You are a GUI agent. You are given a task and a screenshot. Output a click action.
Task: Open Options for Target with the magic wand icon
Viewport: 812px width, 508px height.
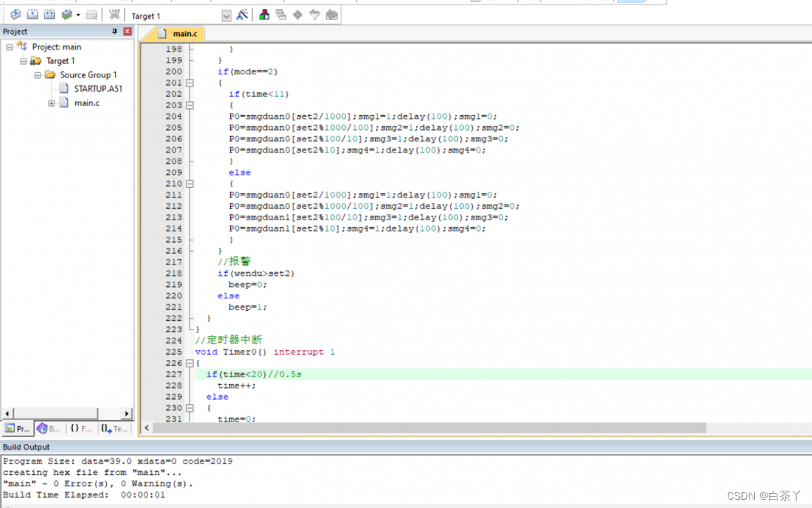(x=242, y=15)
